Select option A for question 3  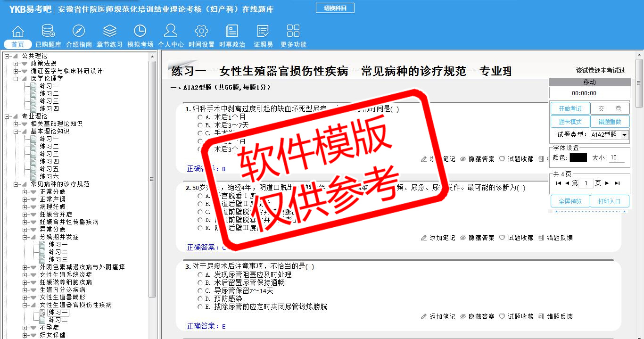200,274
